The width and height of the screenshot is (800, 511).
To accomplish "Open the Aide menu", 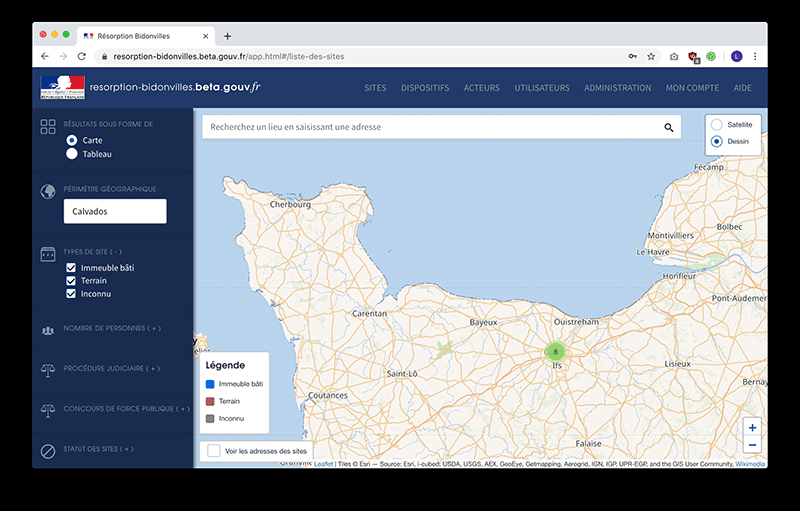I will tap(742, 88).
